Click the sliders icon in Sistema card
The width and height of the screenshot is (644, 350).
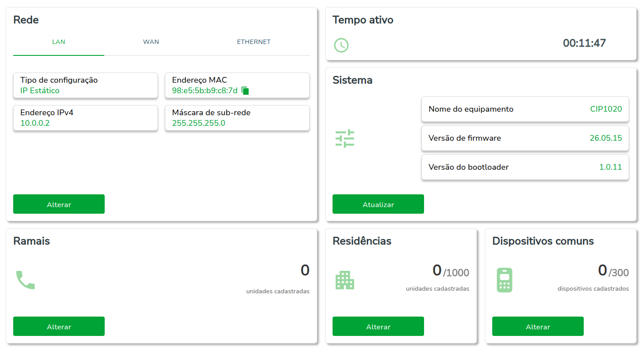pyautogui.click(x=345, y=139)
